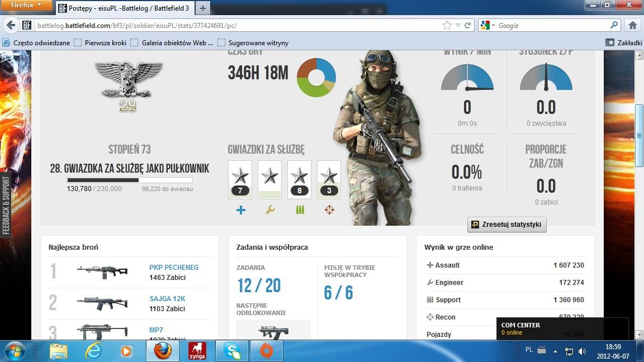Click the rank progress bar
Viewport: 644px width, 362px height.
130,180
